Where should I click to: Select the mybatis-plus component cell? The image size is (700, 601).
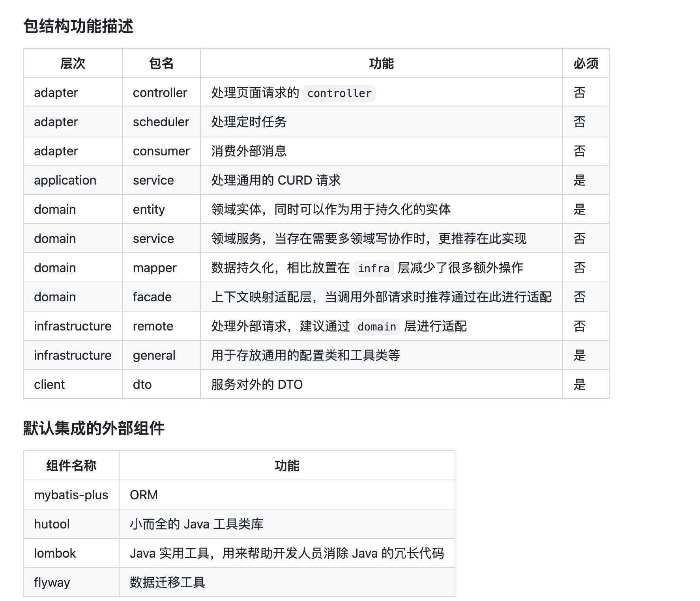pos(71,495)
